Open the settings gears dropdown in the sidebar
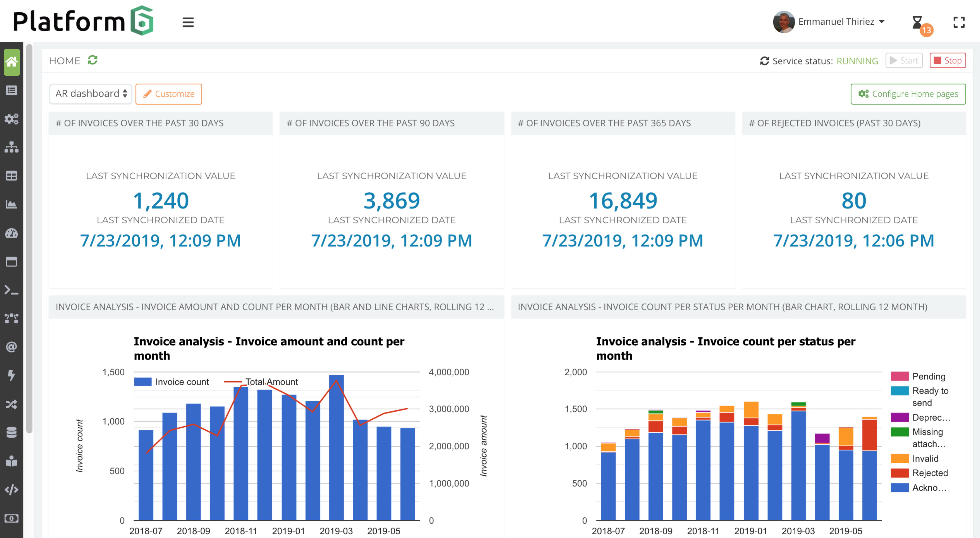 tap(11, 119)
